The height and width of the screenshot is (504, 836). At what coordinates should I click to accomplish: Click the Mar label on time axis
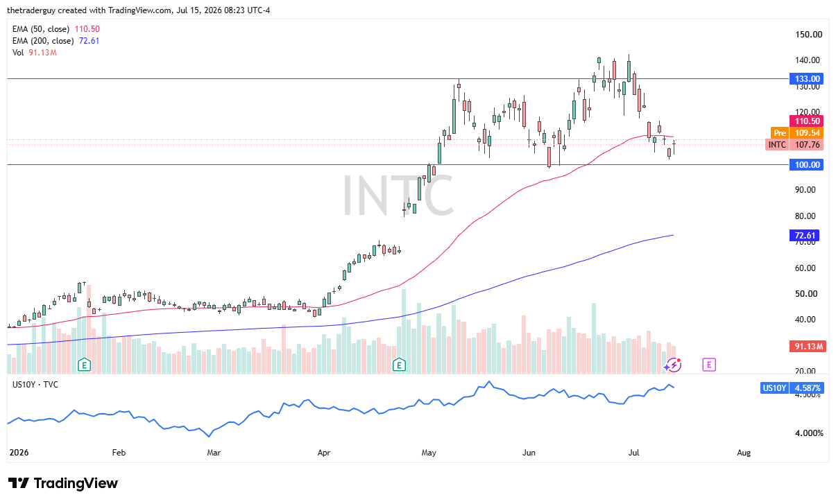tap(214, 453)
